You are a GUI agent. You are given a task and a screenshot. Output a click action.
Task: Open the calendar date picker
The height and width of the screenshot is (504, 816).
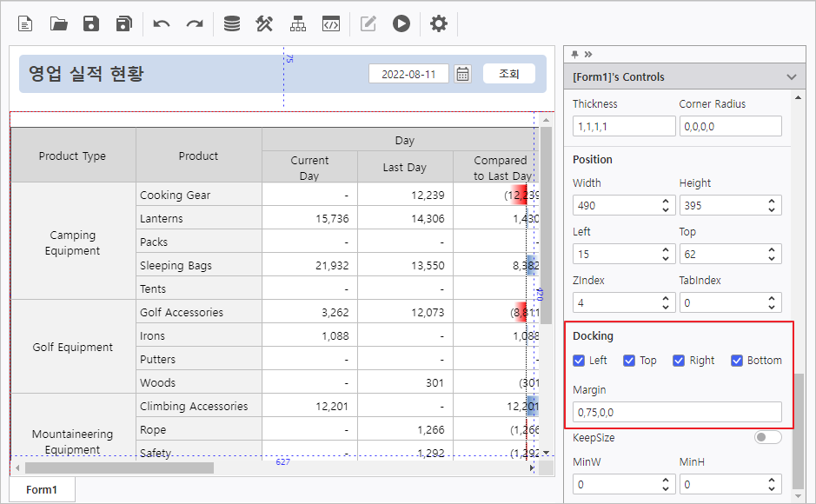[x=462, y=74]
